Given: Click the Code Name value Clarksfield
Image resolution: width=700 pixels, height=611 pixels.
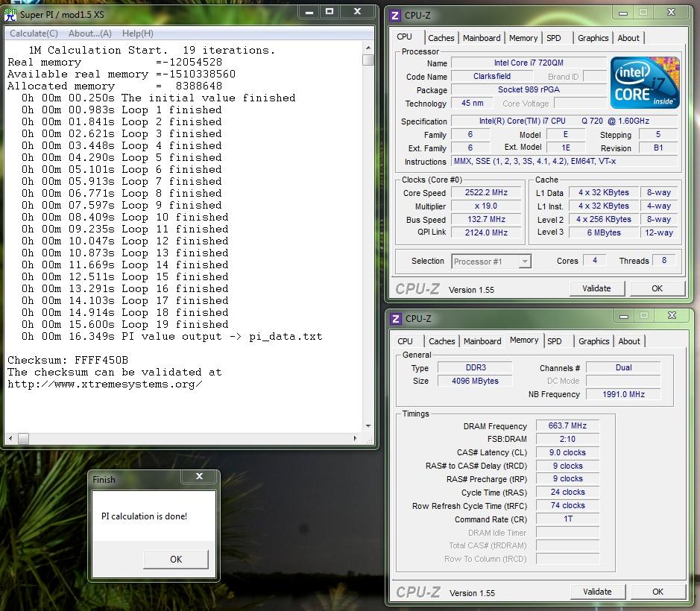Looking at the screenshot, I should pos(492,76).
